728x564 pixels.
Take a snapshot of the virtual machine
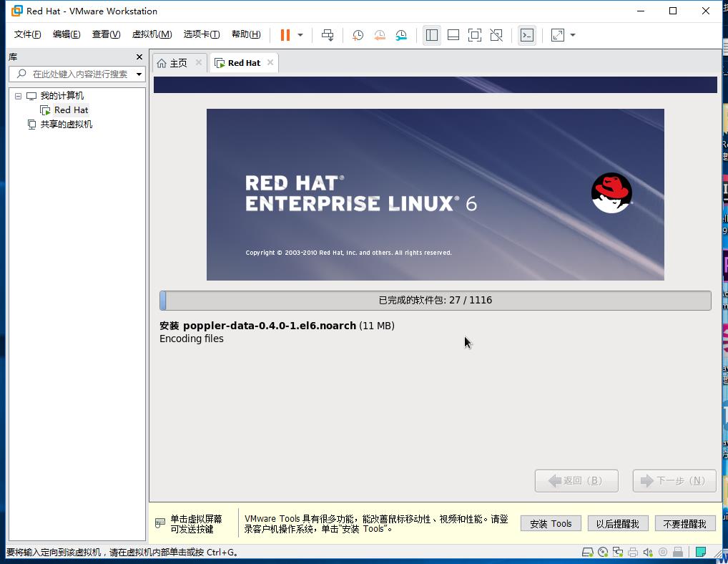(358, 35)
